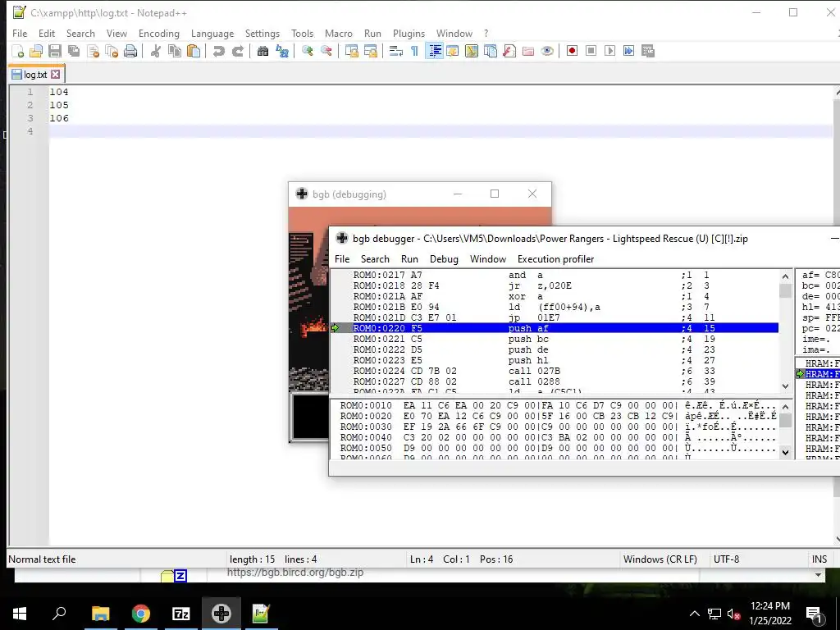Open the Macro menu
Viewport: 840px width, 630px height.
pyautogui.click(x=339, y=33)
